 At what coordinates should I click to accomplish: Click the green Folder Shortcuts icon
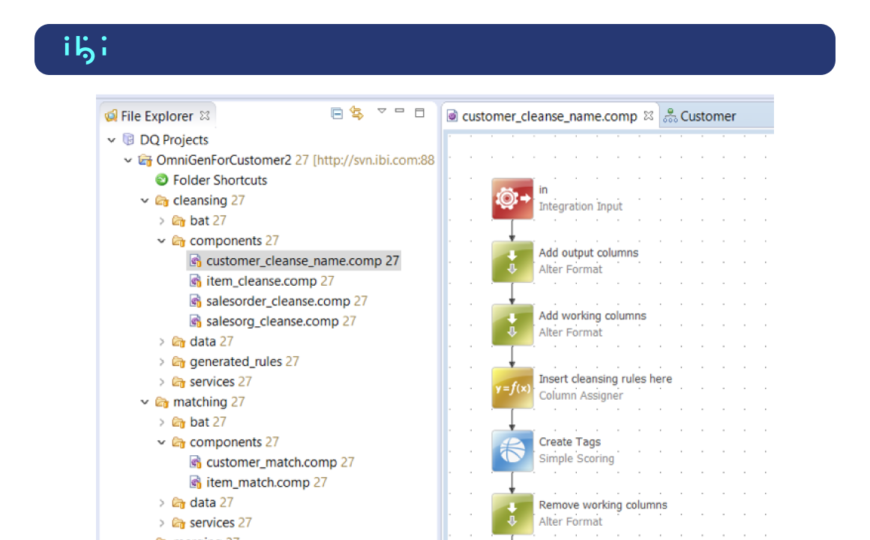(161, 180)
